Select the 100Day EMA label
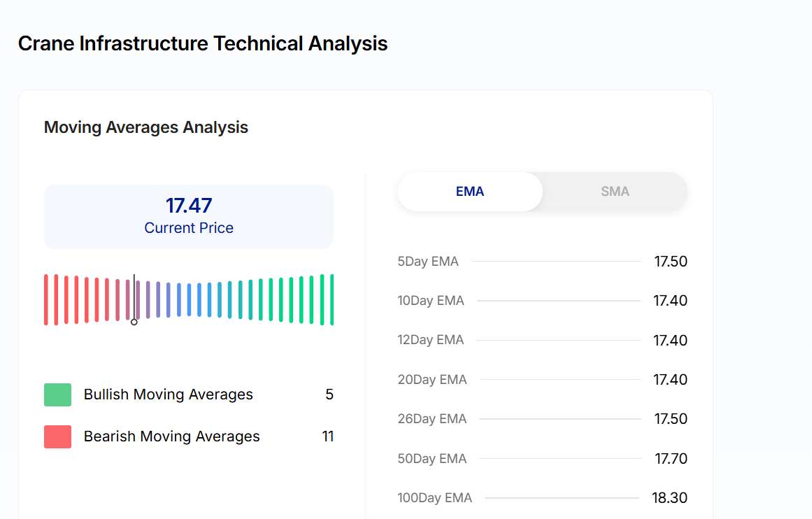The height and width of the screenshot is (519, 812). (435, 498)
